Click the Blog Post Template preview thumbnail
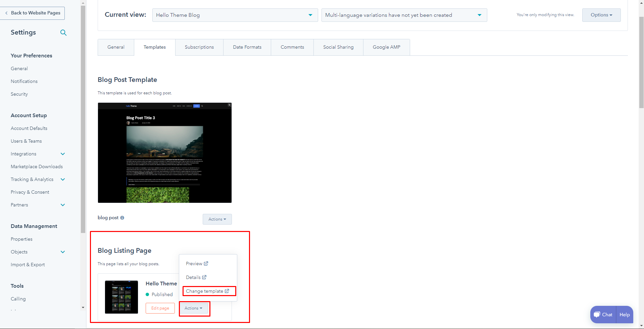The width and height of the screenshot is (644, 329). click(164, 153)
